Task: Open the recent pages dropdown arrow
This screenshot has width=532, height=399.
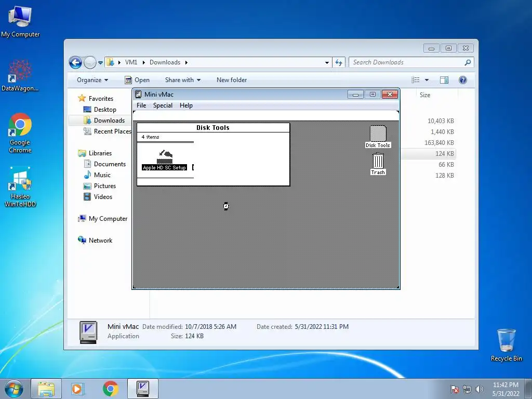Action: pos(100,63)
